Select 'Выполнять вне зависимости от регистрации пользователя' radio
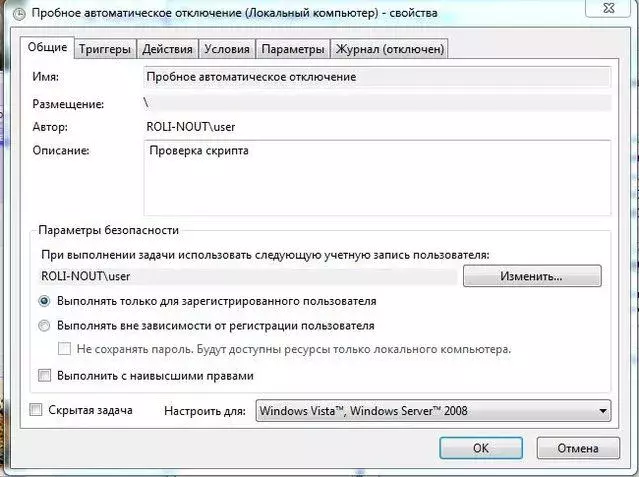 click(44, 326)
